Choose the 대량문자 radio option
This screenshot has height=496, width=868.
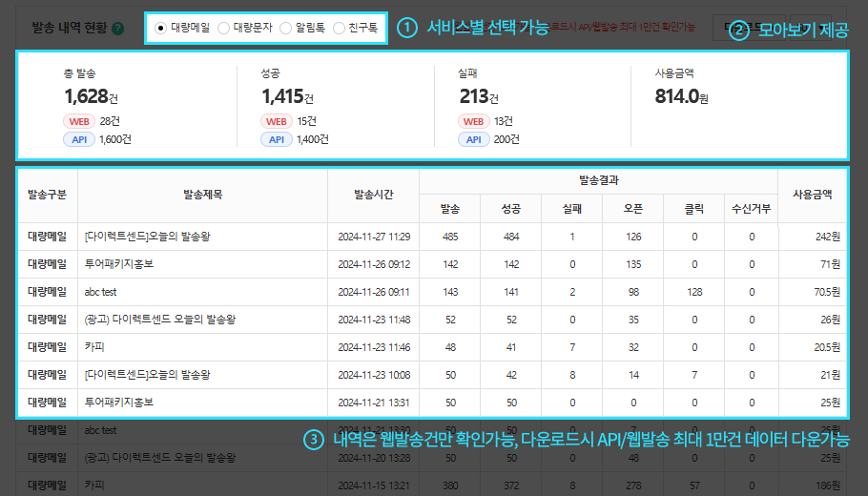coord(223,29)
